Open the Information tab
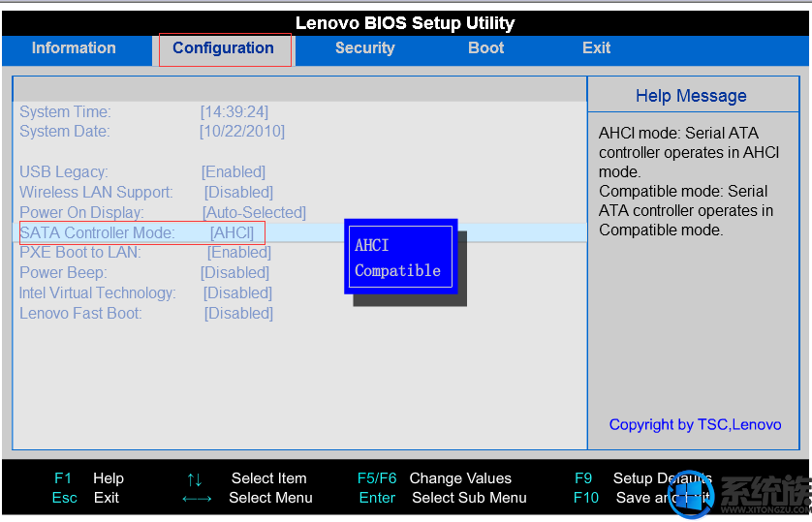812x522 pixels. (74, 48)
